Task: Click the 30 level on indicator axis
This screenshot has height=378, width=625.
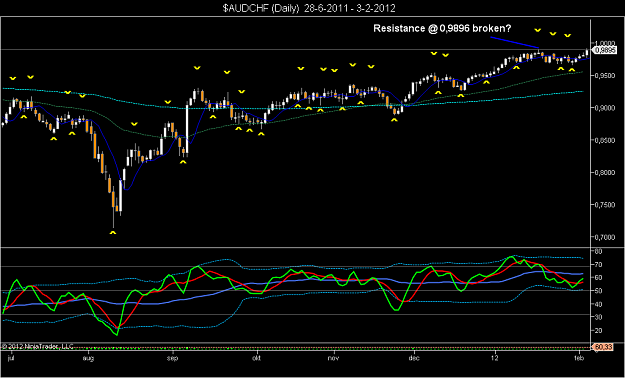Action: tap(598, 317)
